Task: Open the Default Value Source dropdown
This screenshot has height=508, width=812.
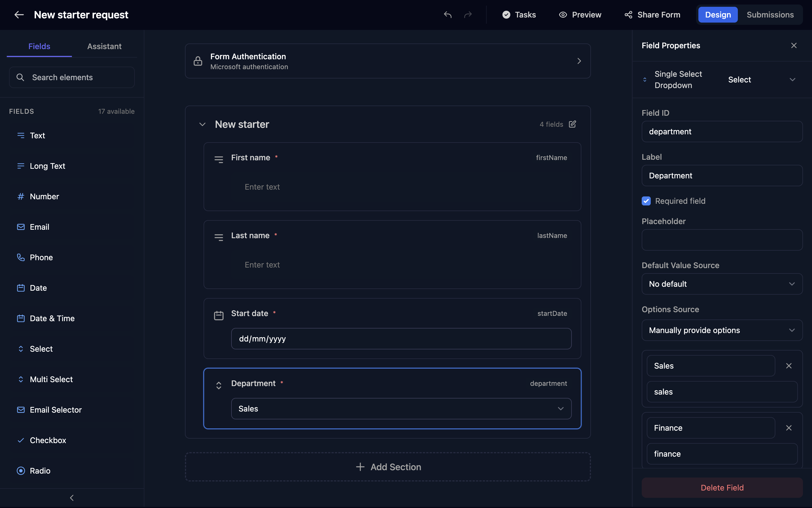Action: [722, 284]
